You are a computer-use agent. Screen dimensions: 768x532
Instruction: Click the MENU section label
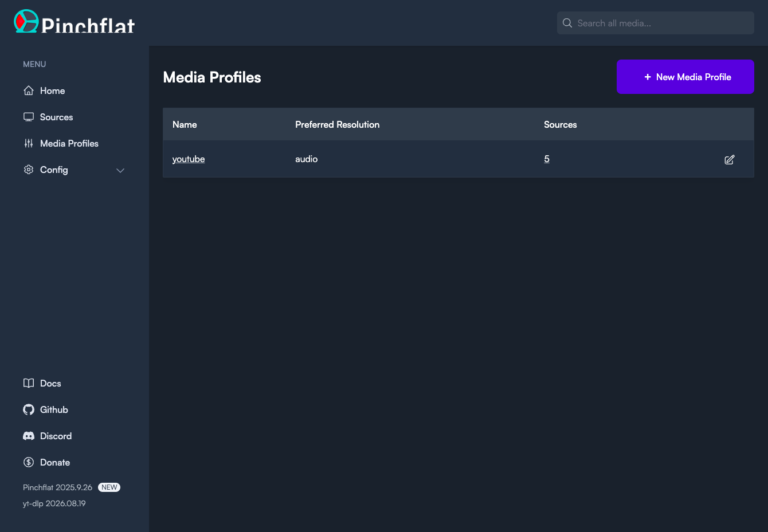click(x=34, y=64)
